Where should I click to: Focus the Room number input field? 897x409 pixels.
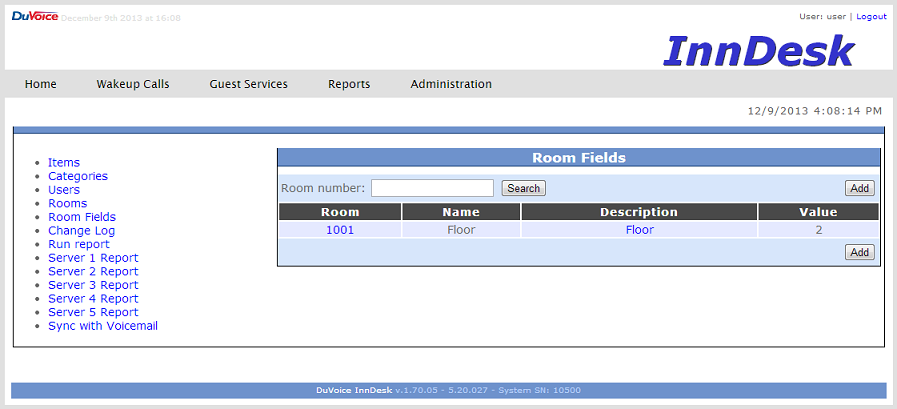[432, 188]
